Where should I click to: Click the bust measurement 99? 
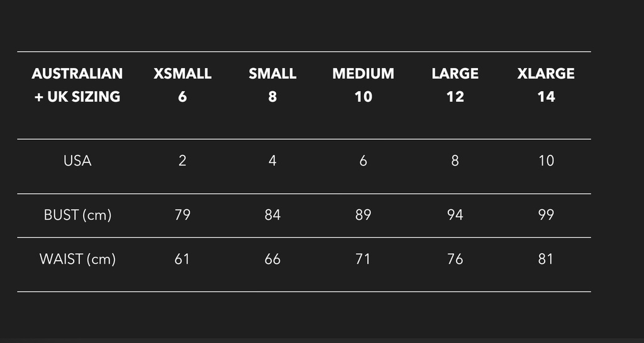(546, 215)
